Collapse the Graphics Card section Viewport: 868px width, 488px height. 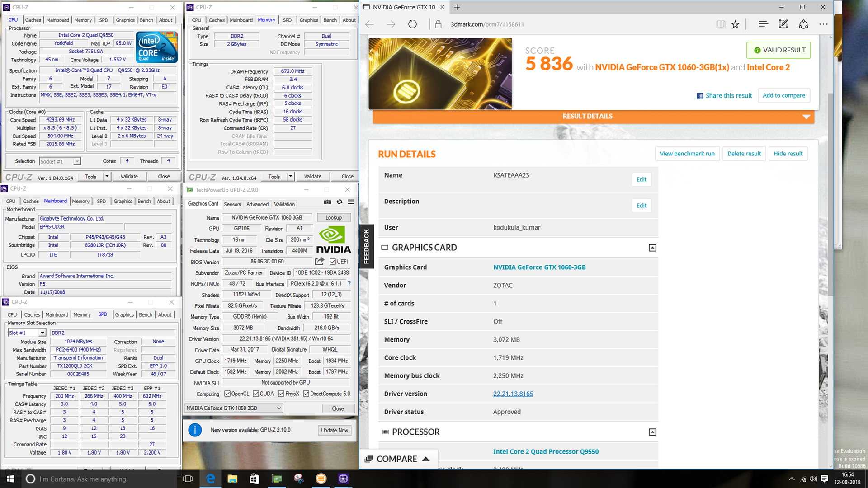pos(652,248)
